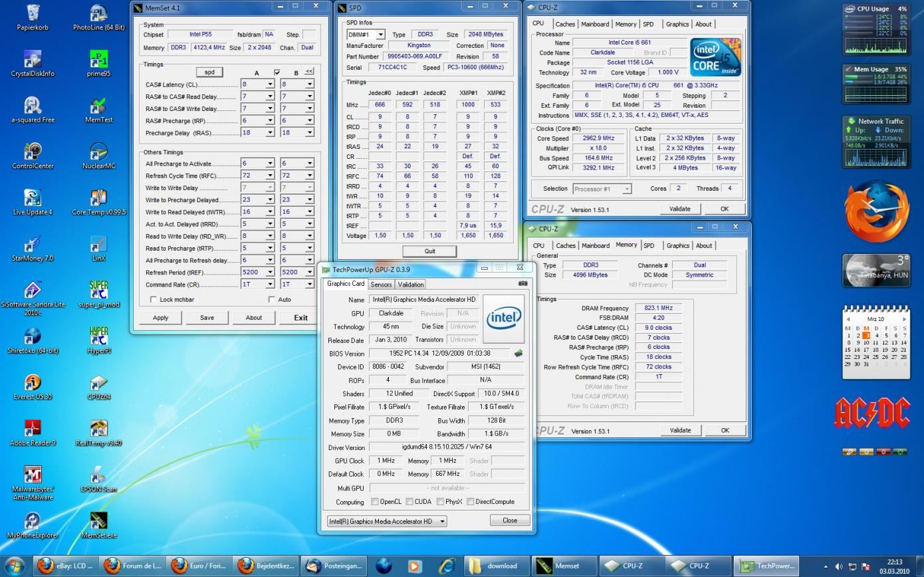Click Apply button in MemSet
Viewport: 924px width, 577px height.
tap(160, 318)
